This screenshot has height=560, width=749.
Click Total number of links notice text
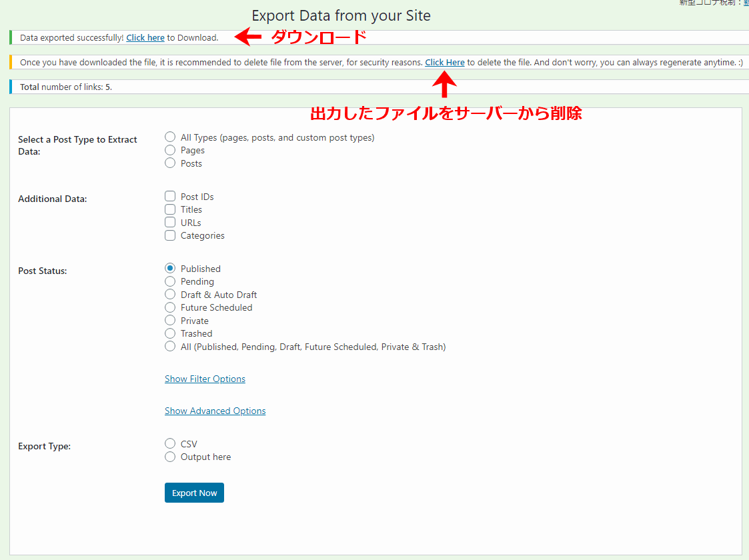(x=66, y=87)
